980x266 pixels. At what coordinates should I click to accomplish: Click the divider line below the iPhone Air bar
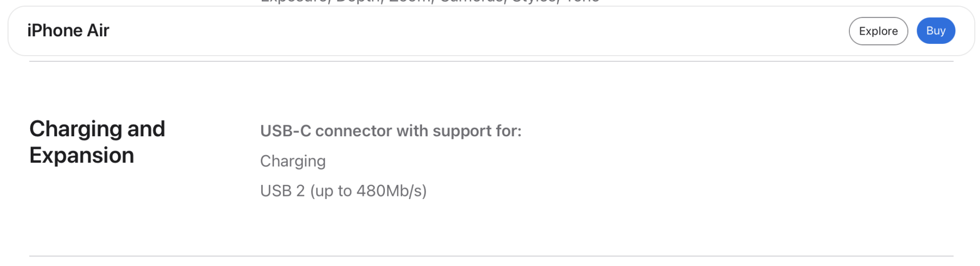point(490,61)
